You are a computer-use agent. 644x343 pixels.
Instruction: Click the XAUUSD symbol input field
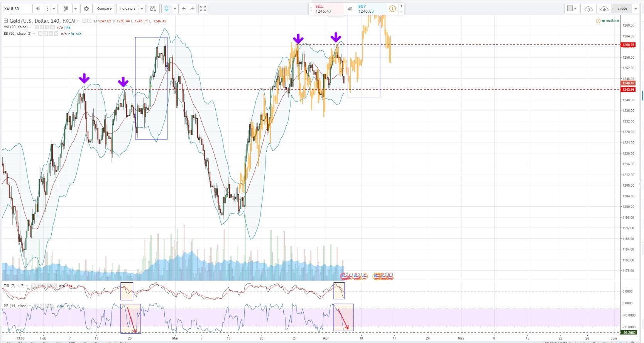pos(17,8)
